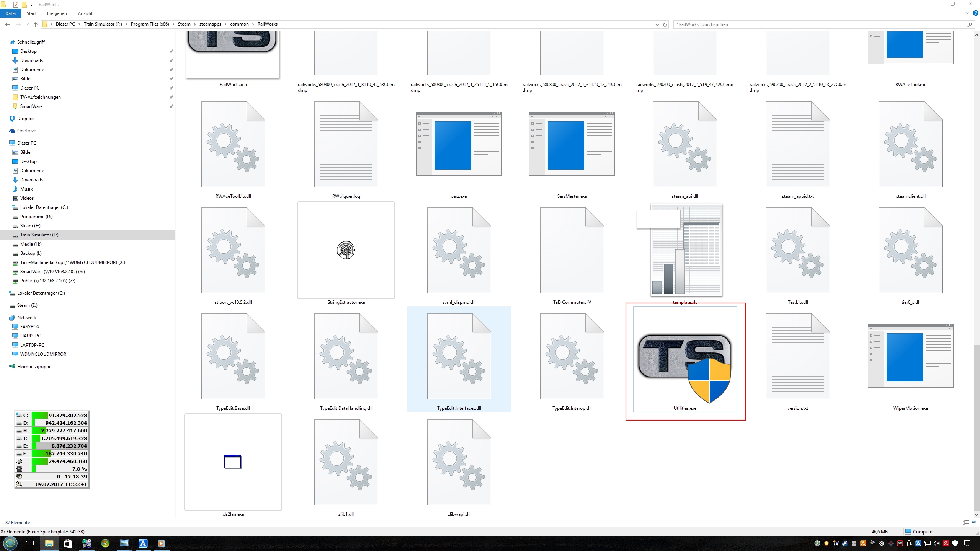Go up one folder level arrow

click(x=36, y=24)
